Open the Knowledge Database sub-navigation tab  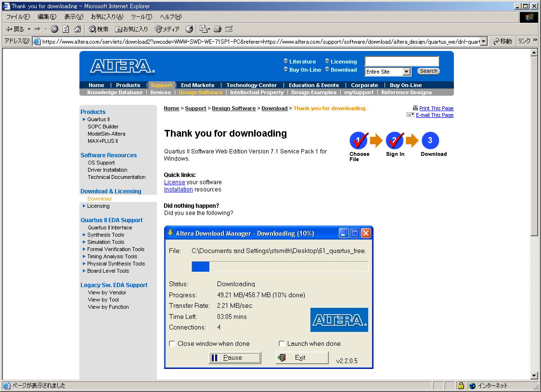(115, 92)
